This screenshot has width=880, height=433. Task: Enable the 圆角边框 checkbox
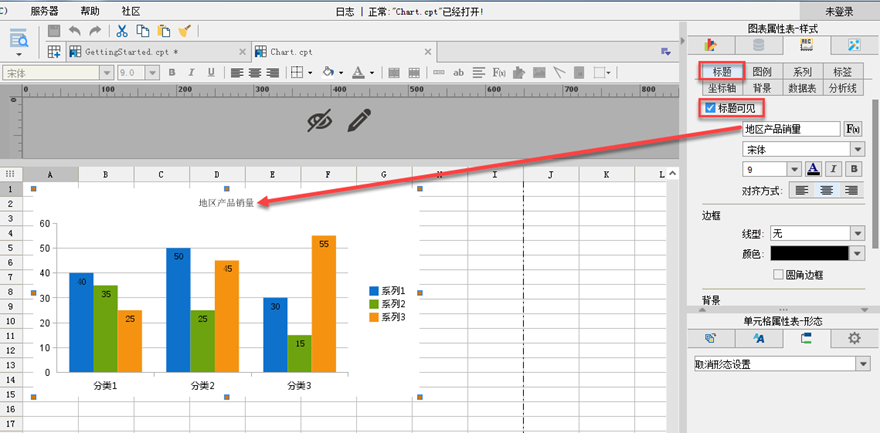click(x=778, y=275)
